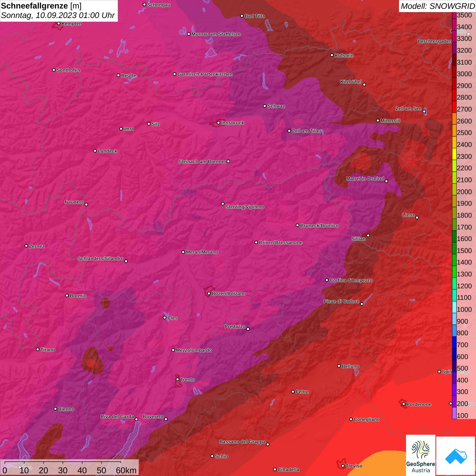Click the 60km scale bar label
The height and width of the screenshot is (476, 476).
click(126, 470)
